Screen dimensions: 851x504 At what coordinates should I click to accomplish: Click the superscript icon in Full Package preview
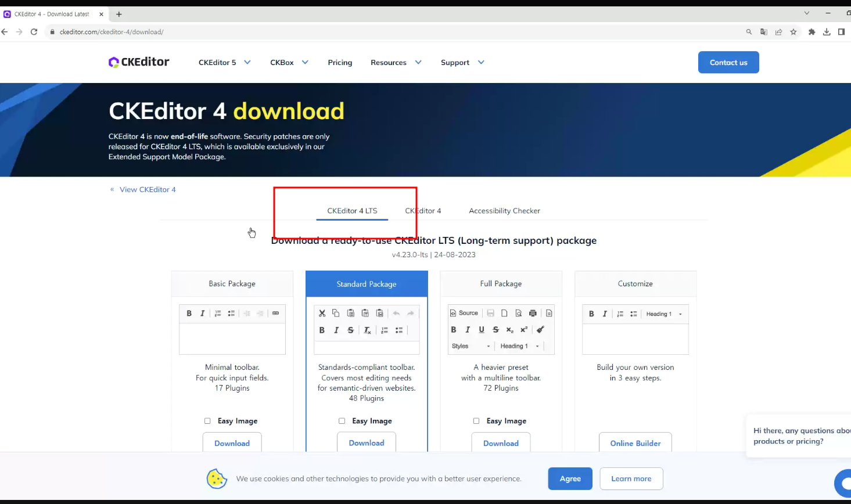pos(524,329)
